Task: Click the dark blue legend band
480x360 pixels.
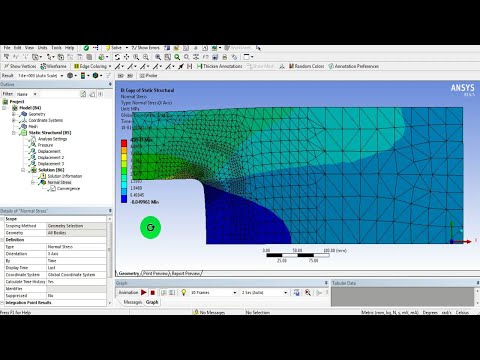Action: pos(124,199)
